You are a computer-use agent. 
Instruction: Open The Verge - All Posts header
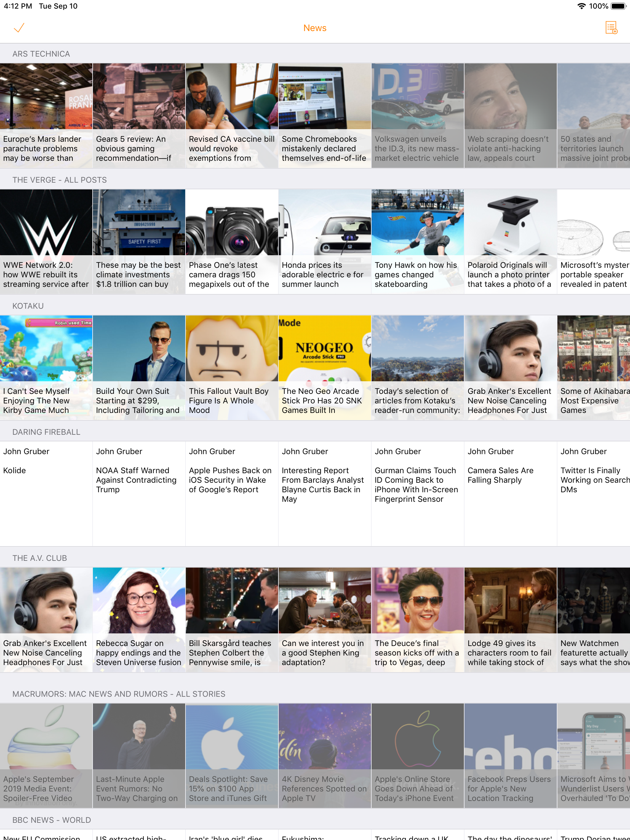pos(59,180)
